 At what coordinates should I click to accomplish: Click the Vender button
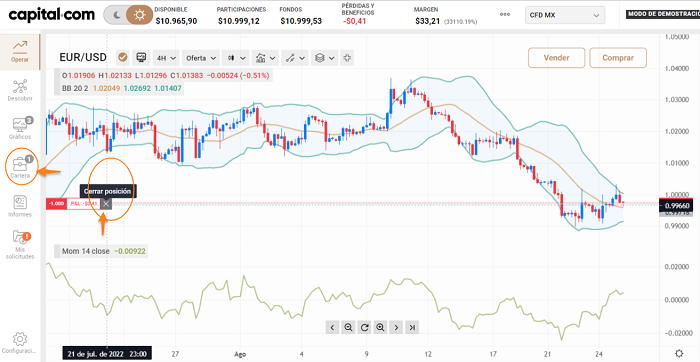tap(556, 58)
